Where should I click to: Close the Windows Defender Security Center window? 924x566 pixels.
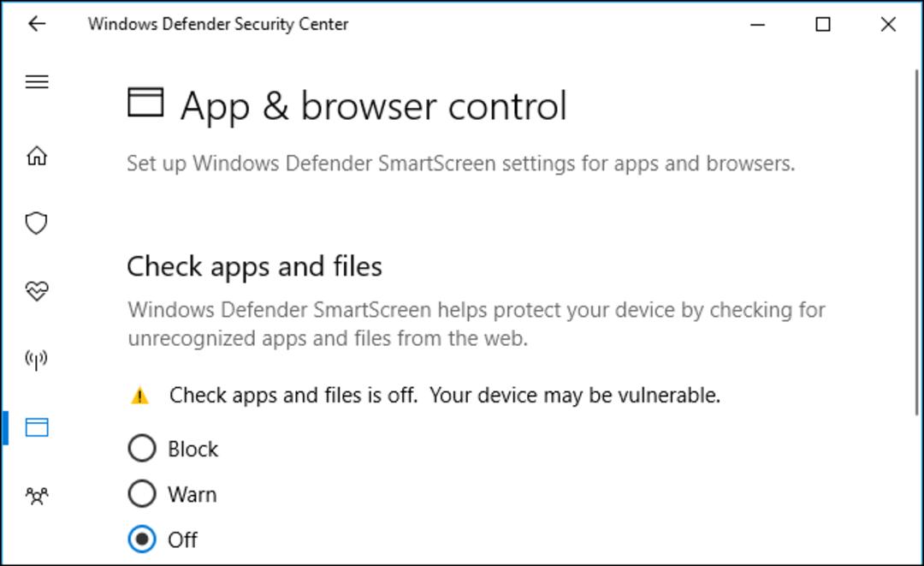[x=888, y=24]
